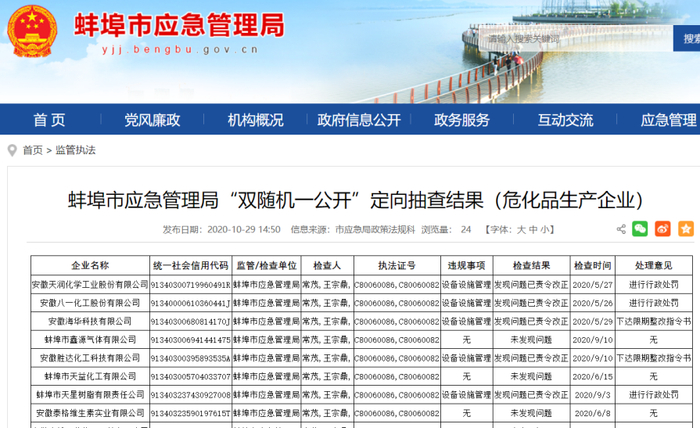This screenshot has width=700, height=428.
Task: Click the article title heading
Action: pyautogui.click(x=355, y=200)
